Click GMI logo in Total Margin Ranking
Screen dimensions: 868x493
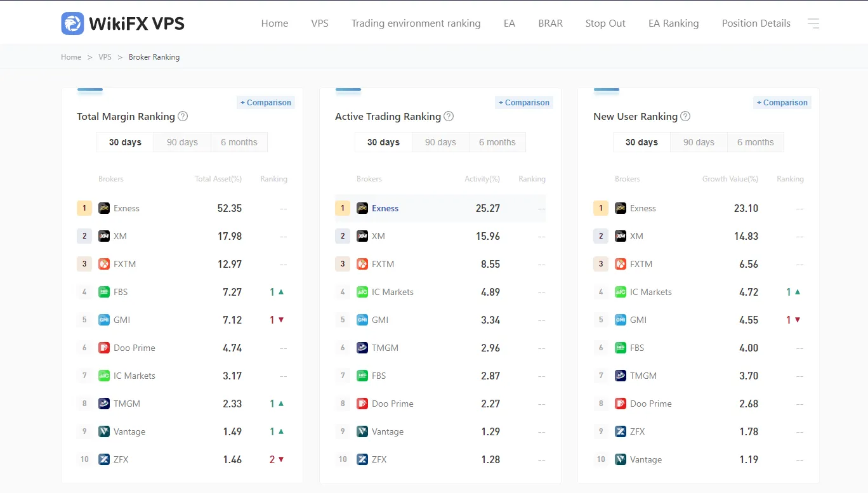point(104,320)
